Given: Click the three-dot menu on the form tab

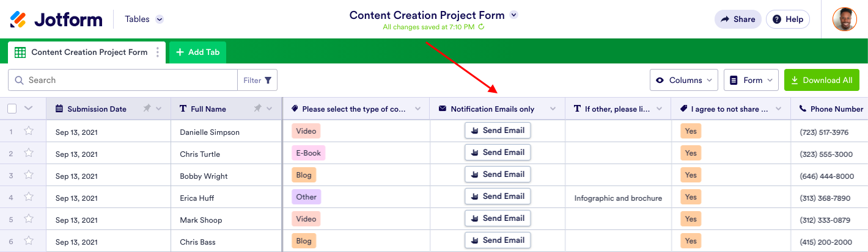Looking at the screenshot, I should [x=158, y=52].
